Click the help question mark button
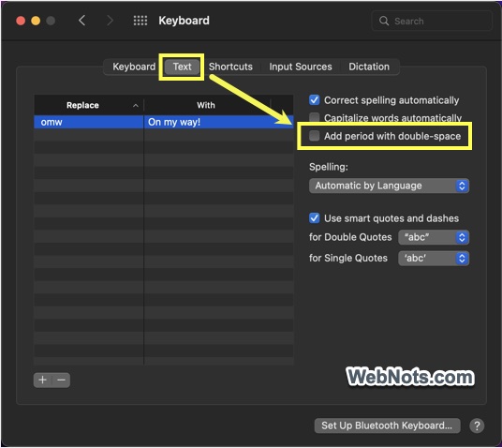The width and height of the screenshot is (502, 448). coord(477,426)
